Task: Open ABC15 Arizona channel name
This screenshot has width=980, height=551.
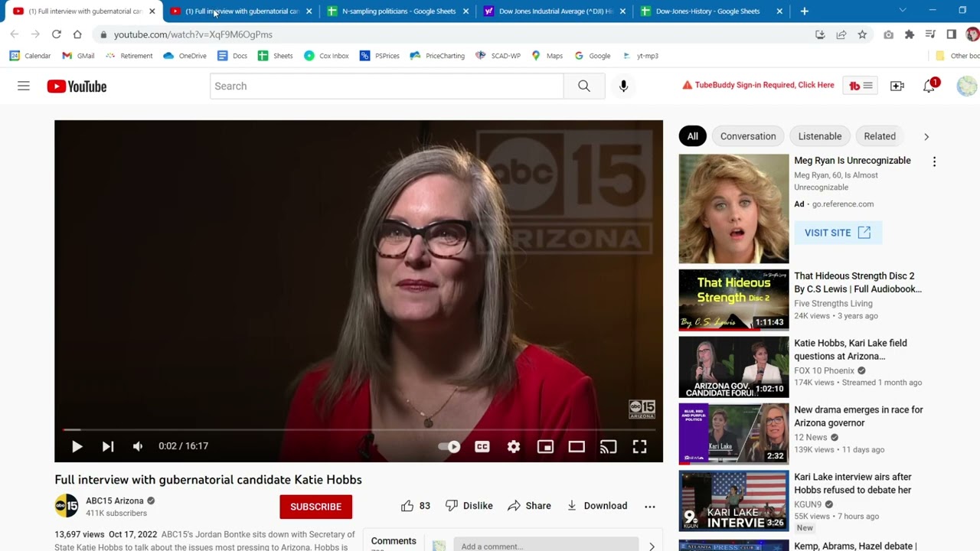Action: 115,500
